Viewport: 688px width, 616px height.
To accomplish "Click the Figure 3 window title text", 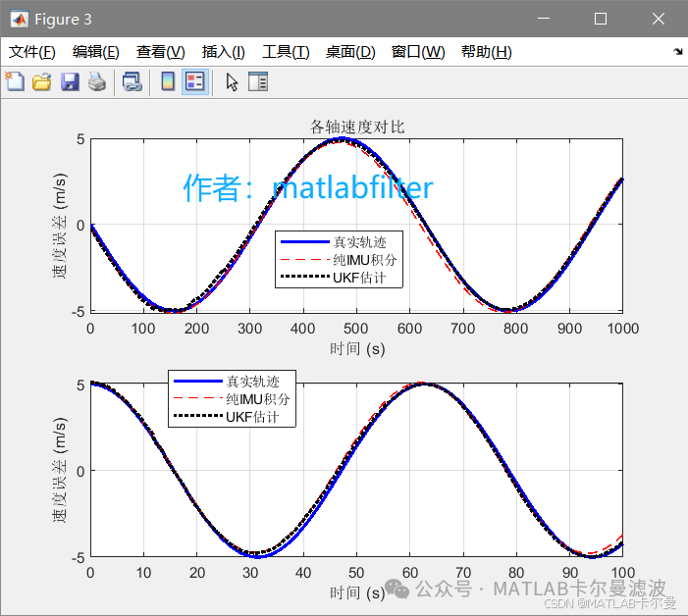I will [x=63, y=20].
